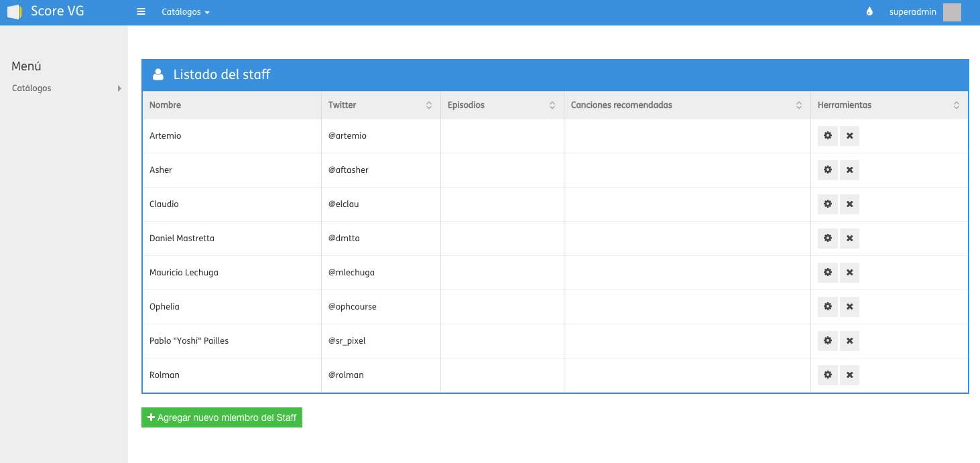This screenshot has width=980, height=463.
Task: Expand Catálogos in the sidebar menu
Action: coord(64,88)
